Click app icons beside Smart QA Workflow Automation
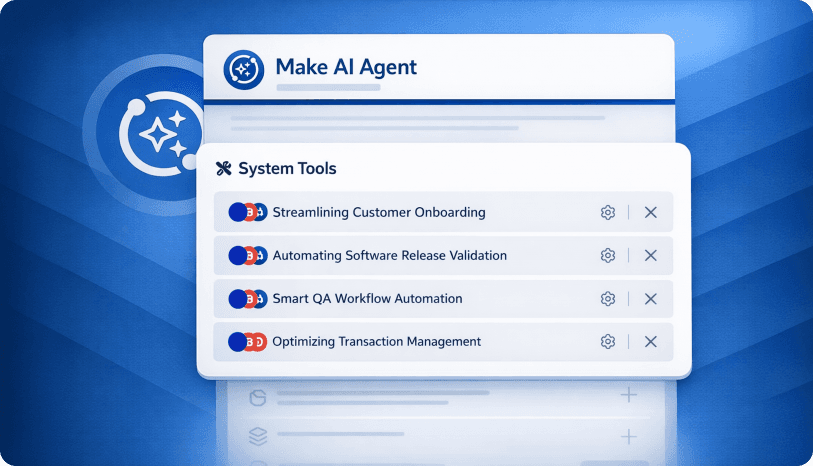 coord(248,299)
